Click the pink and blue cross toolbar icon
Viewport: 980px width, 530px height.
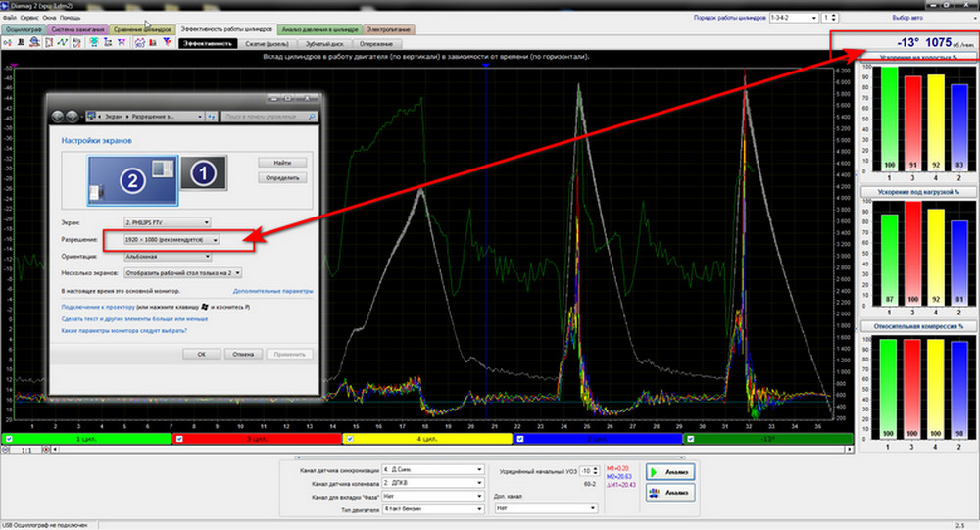(x=122, y=42)
